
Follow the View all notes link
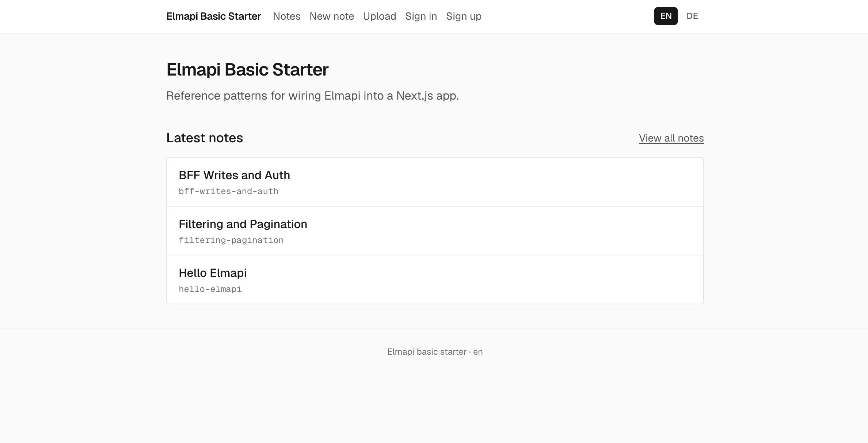(671, 138)
